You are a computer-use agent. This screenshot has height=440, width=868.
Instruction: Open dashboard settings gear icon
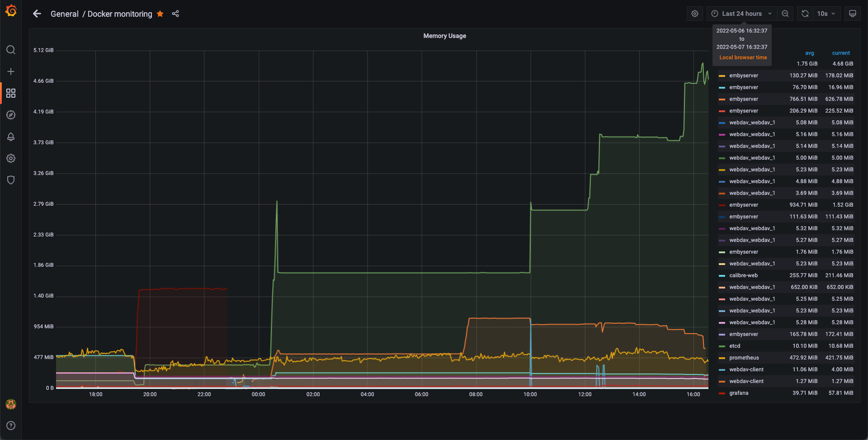[695, 14]
